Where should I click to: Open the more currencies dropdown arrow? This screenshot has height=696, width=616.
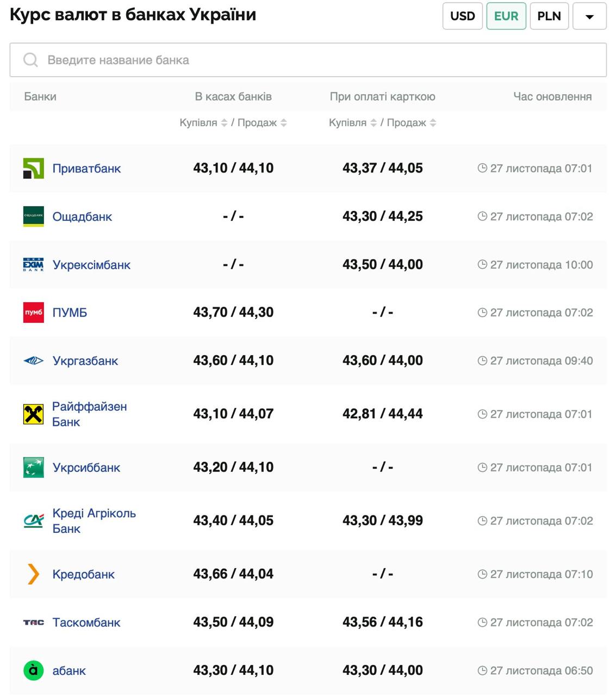pos(589,16)
